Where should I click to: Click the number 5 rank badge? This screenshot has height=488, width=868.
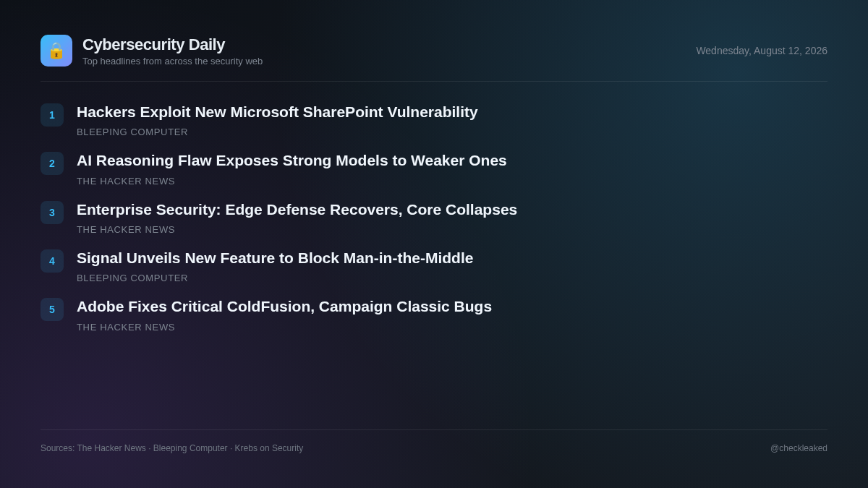(x=52, y=309)
